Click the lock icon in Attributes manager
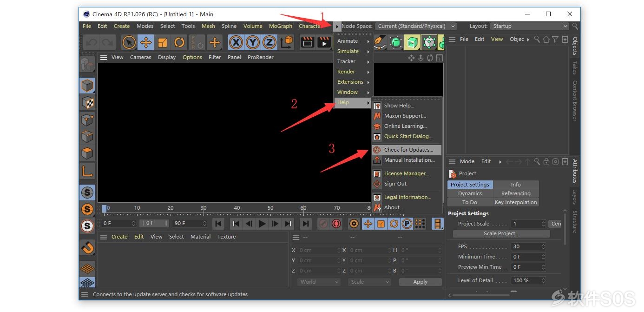 [x=546, y=161]
